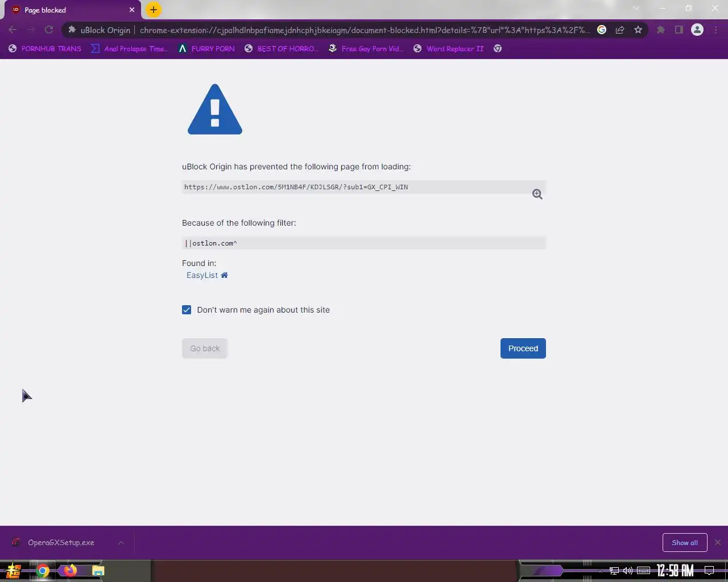Open a new tab with the plus button
Image resolution: width=728 pixels, height=582 pixels.
(x=154, y=10)
